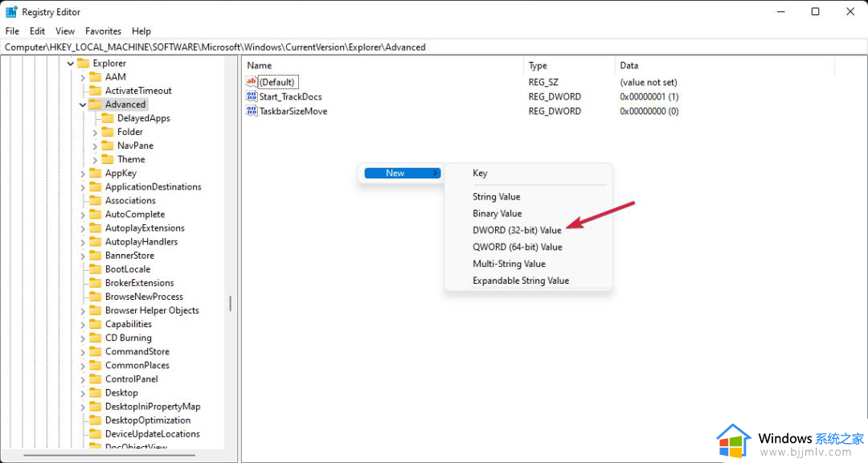The width and height of the screenshot is (868, 463).
Task: Select the TaskbarSizeMove DWORD icon
Action: (252, 111)
